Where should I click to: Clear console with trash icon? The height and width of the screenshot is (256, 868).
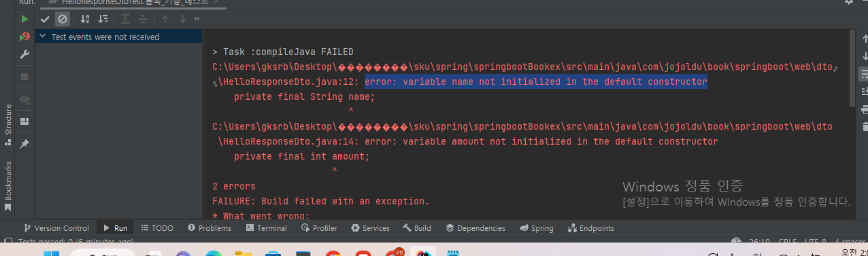pos(864,126)
